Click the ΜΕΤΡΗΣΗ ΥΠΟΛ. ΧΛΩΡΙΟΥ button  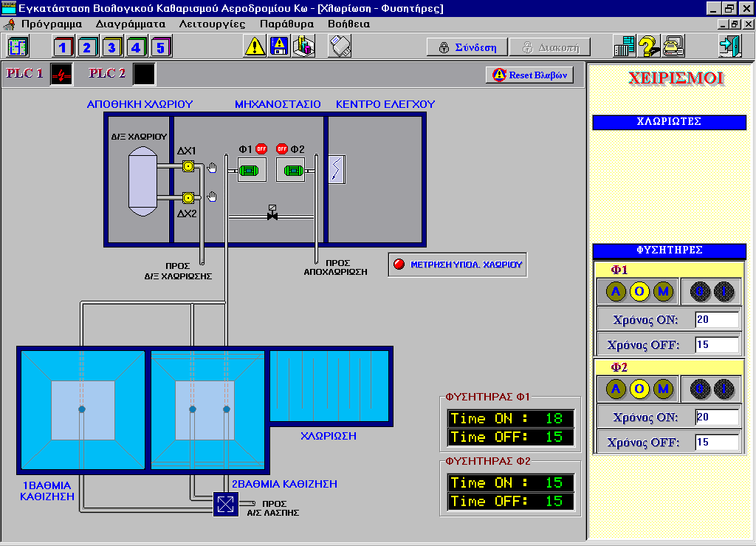pyautogui.click(x=458, y=265)
